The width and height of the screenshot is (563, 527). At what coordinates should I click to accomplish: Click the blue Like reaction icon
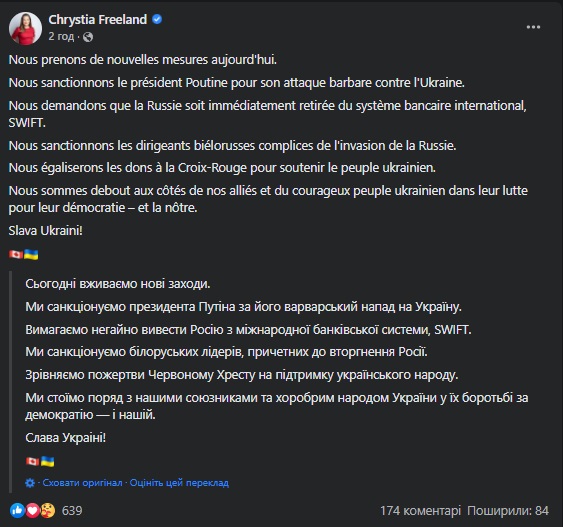17,510
